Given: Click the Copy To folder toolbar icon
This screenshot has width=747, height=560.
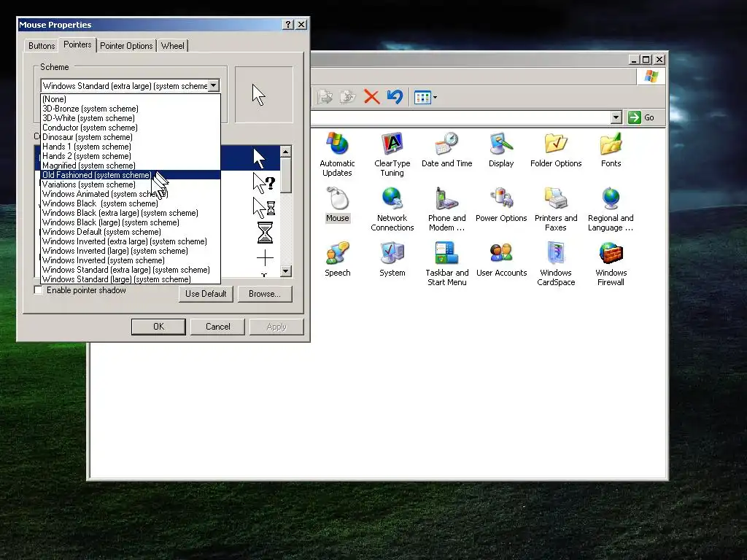Looking at the screenshot, I should [x=348, y=97].
